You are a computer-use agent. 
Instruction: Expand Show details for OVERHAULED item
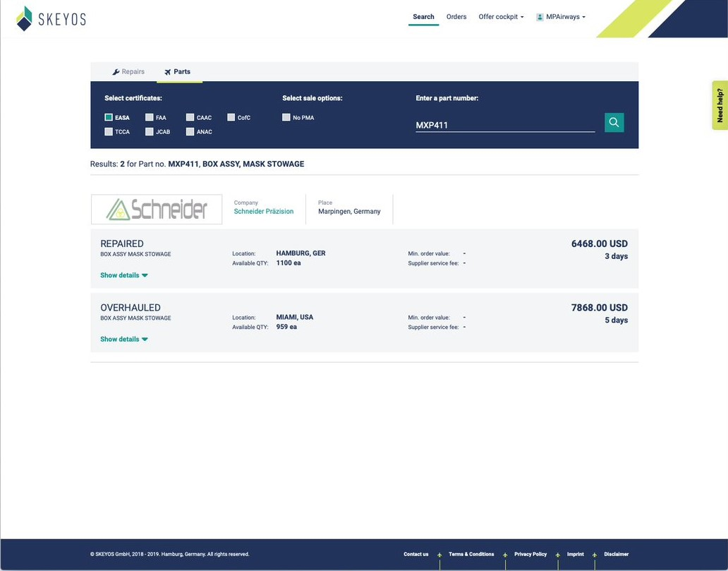click(x=123, y=339)
